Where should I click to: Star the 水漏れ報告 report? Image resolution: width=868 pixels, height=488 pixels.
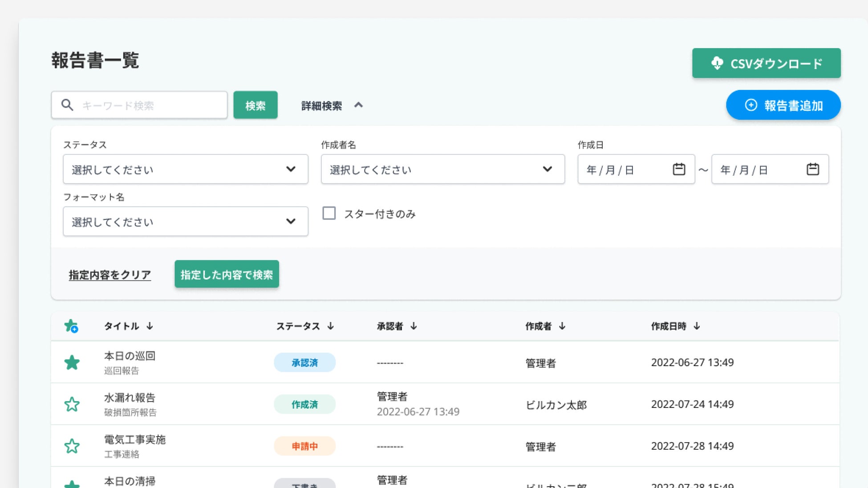(72, 404)
